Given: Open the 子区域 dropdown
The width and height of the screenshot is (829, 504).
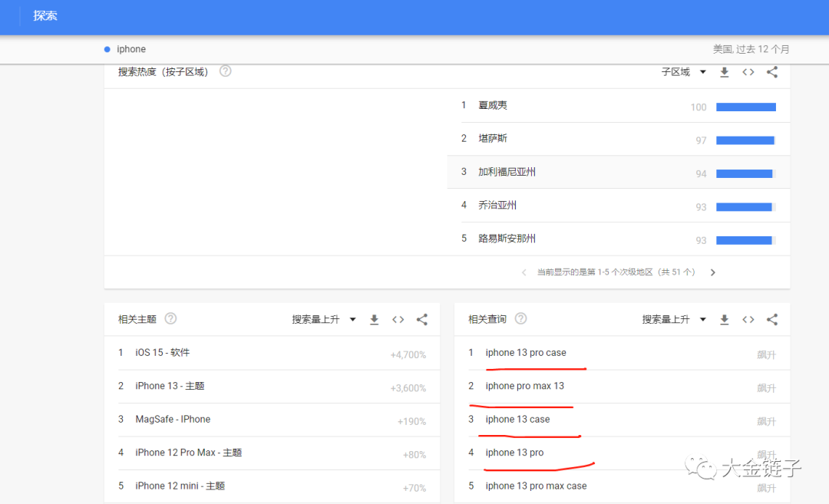Looking at the screenshot, I should click(x=684, y=72).
